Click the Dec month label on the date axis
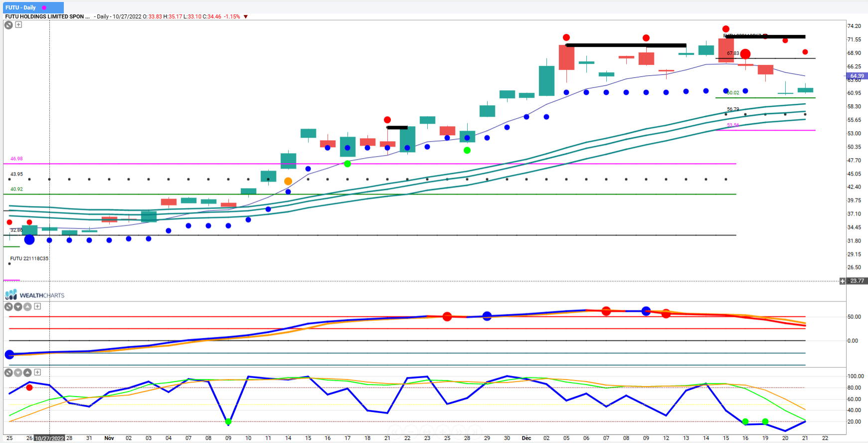Viewport: 868px width, 443px height. pyautogui.click(x=526, y=438)
